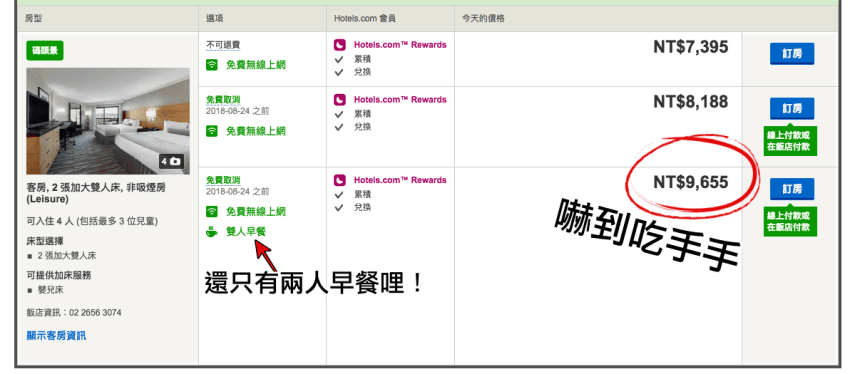
Task: Click the 不可退費 policy label
Action: click(223, 45)
